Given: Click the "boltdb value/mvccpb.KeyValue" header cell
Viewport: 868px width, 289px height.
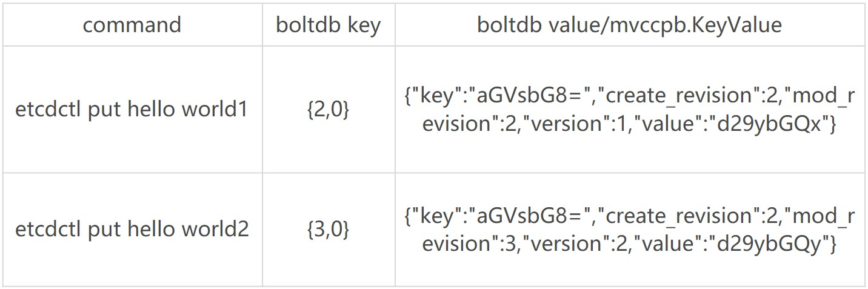Looking at the screenshot, I should coord(629,25).
